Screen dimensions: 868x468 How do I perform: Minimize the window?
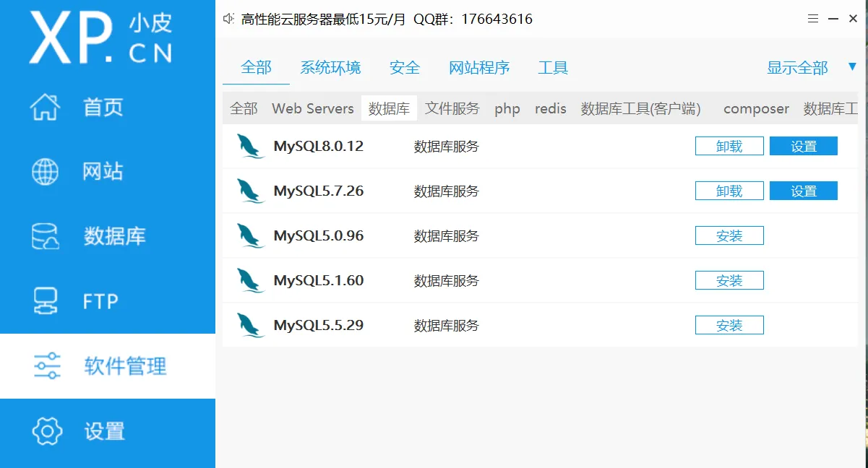(833, 19)
